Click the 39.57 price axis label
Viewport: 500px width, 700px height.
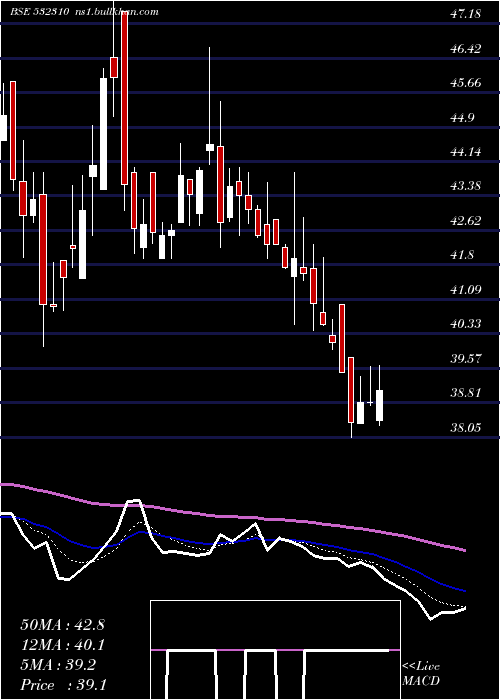[465, 358]
